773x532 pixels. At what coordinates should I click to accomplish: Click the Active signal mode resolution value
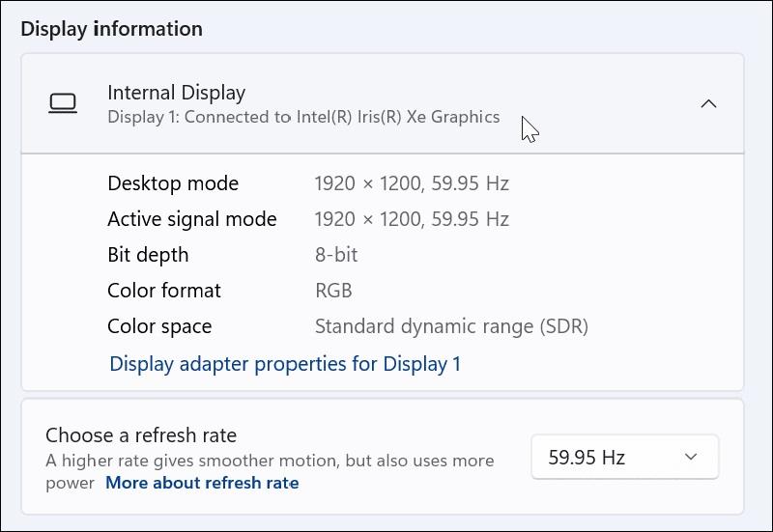[412, 219]
